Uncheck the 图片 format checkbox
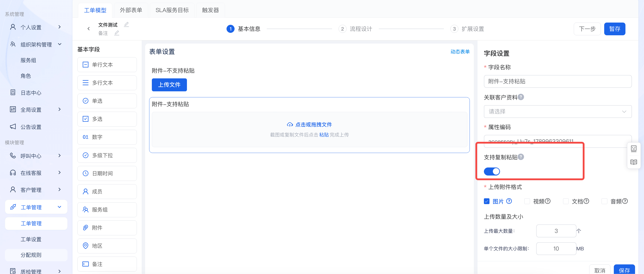This screenshot has height=274, width=644. pos(487,201)
